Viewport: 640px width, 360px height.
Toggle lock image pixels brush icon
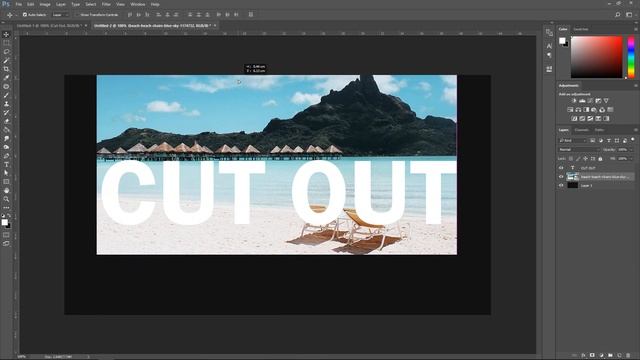(x=578, y=158)
